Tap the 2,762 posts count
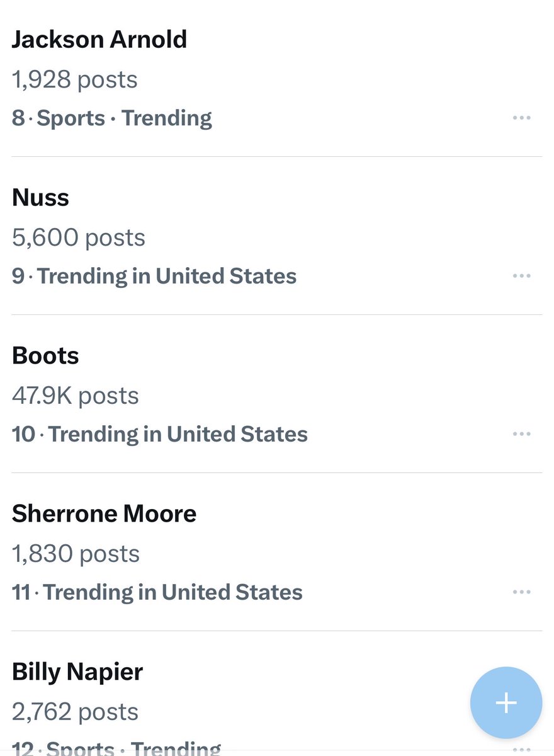554x756 pixels. click(76, 712)
